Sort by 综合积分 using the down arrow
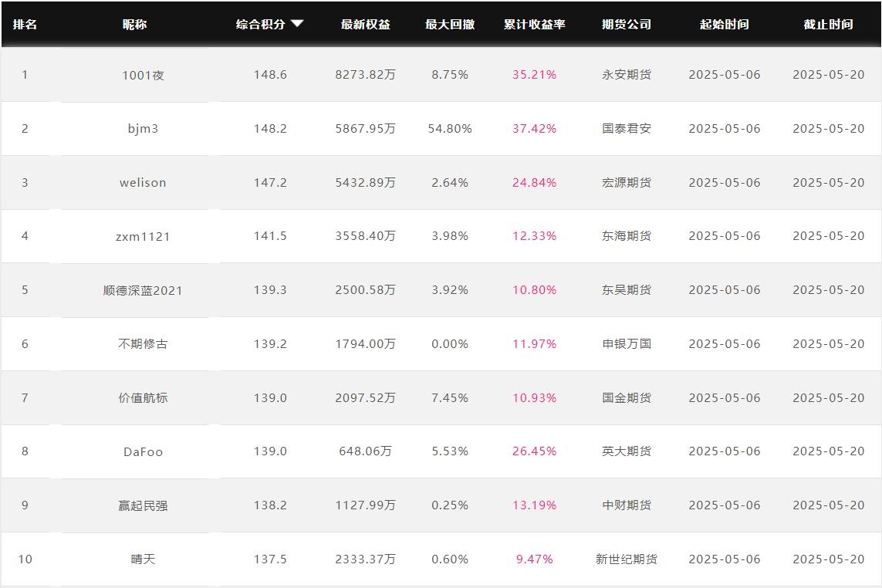The width and height of the screenshot is (882, 588). click(298, 24)
